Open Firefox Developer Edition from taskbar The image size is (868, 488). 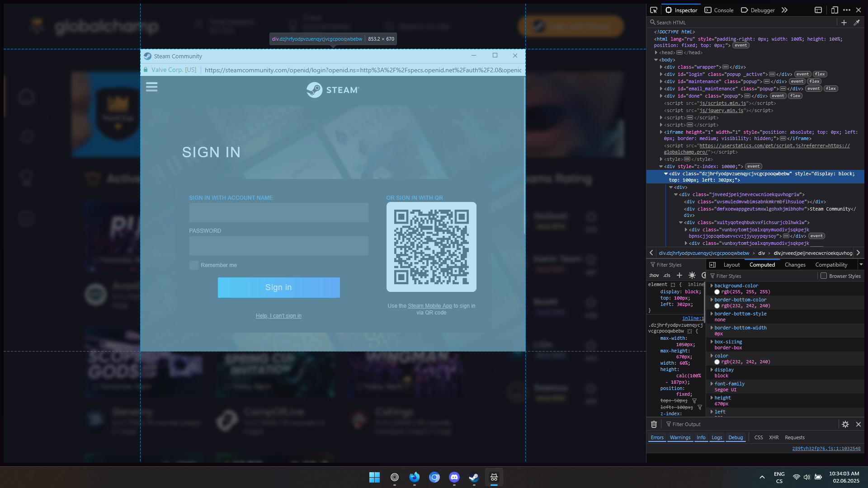point(414,477)
